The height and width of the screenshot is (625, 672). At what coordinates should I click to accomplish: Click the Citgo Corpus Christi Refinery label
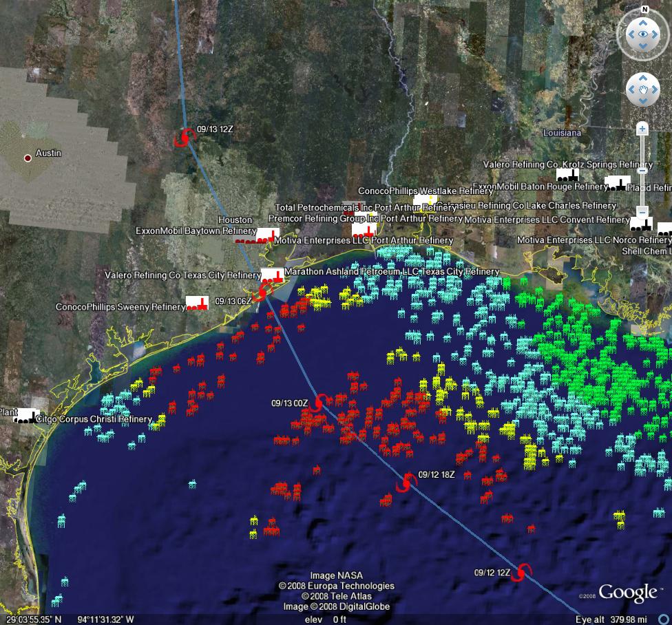[94, 419]
